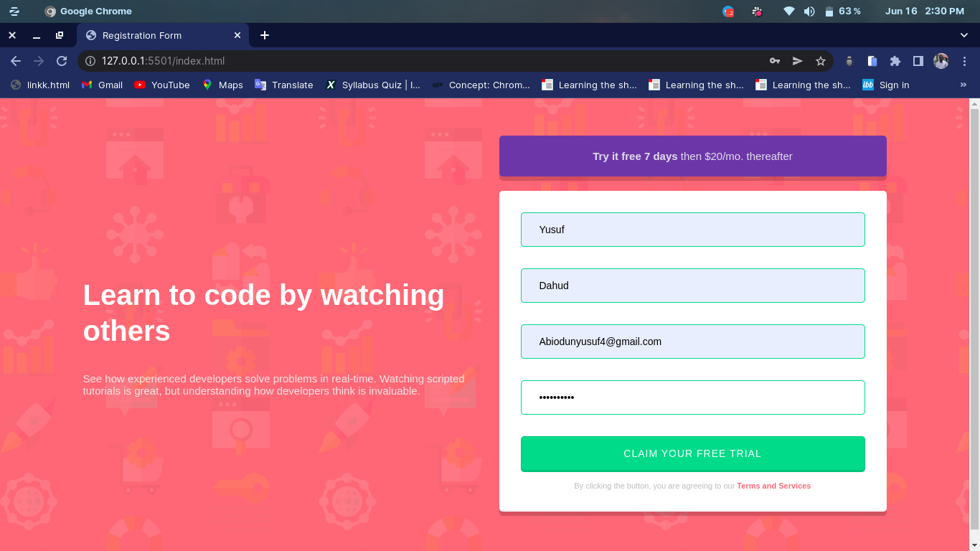Click the send-to-device arrow icon
The height and width of the screenshot is (551, 980).
pyautogui.click(x=797, y=61)
